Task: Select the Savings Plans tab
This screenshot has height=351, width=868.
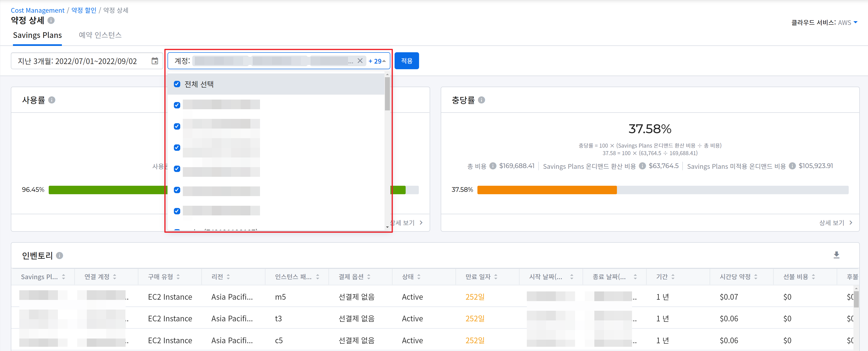Action: click(37, 35)
